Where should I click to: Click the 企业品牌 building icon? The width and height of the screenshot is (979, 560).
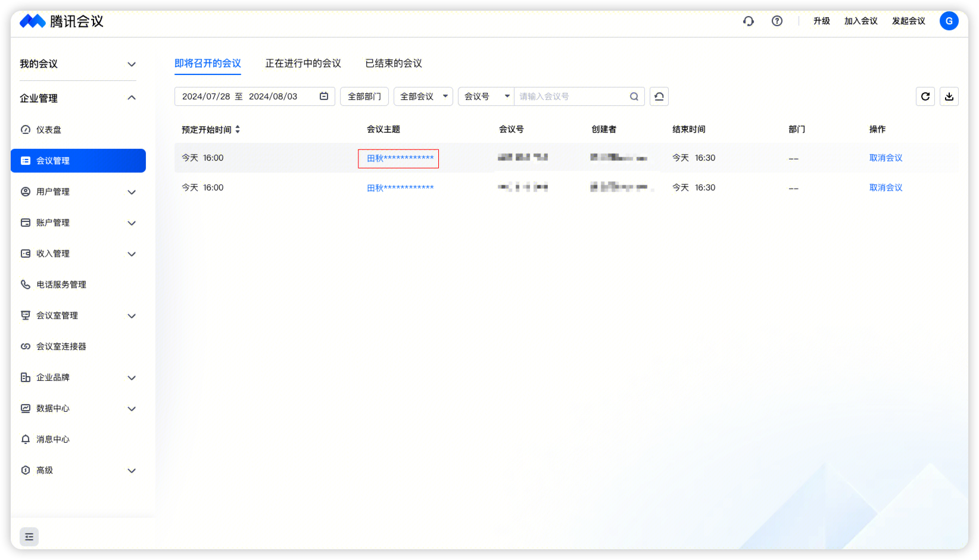click(26, 377)
